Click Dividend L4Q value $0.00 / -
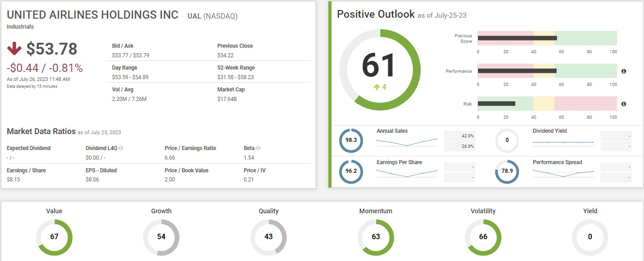The height and width of the screenshot is (261, 644). (96, 158)
